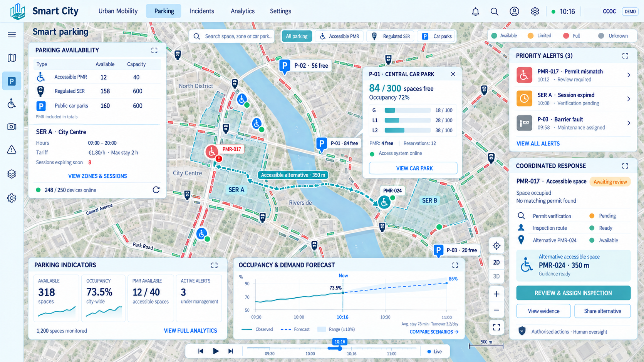Open the camera sidebar icon
This screenshot has height=362, width=644.
12,127
